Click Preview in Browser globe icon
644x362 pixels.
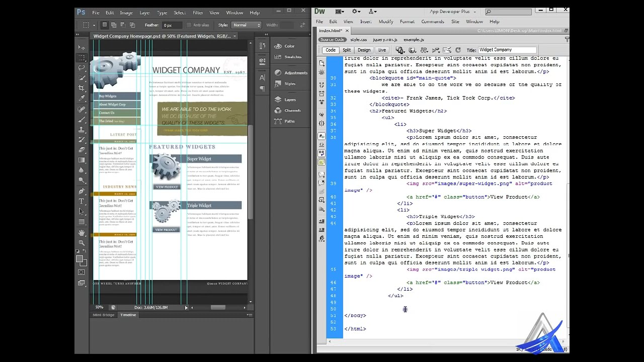click(x=412, y=50)
